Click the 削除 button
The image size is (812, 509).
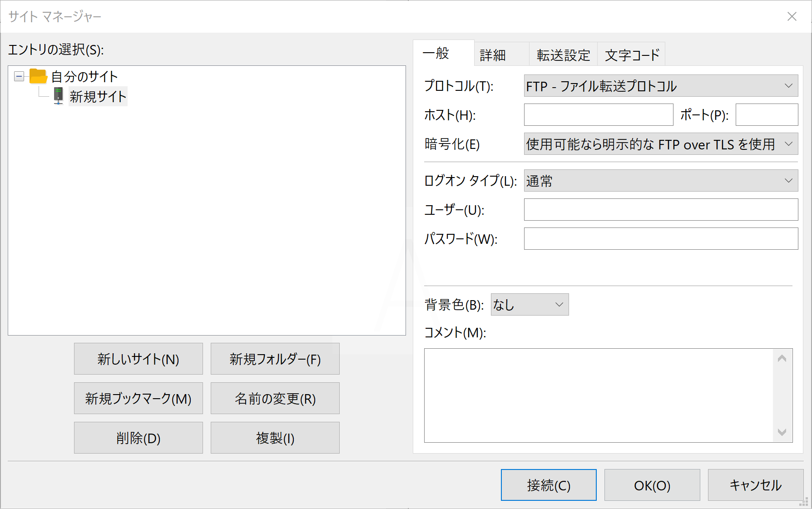coord(138,437)
